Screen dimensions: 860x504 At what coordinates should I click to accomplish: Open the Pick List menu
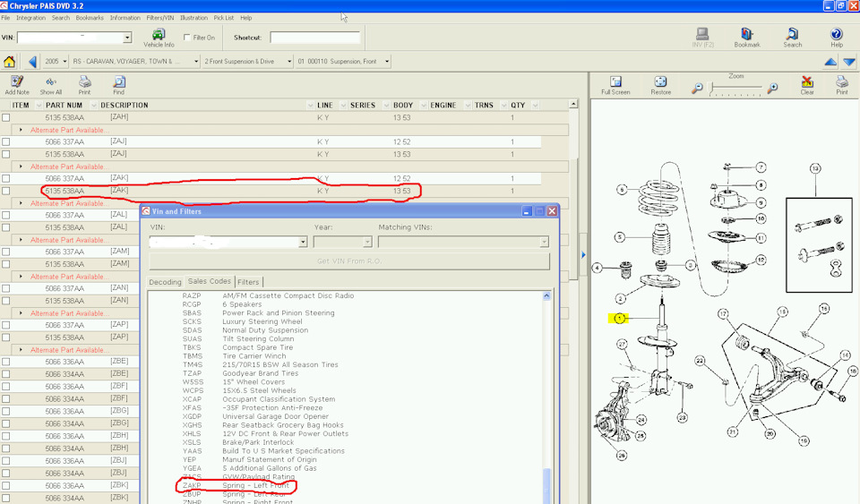[224, 18]
